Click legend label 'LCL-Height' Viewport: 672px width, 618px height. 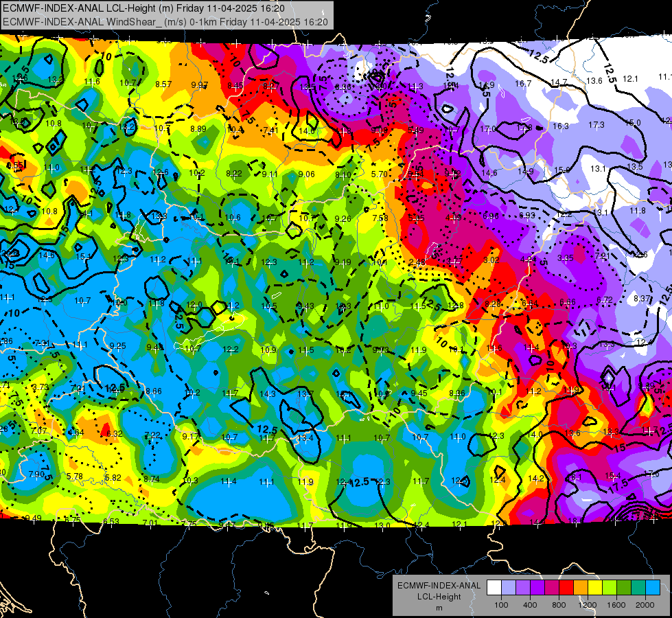click(x=439, y=597)
